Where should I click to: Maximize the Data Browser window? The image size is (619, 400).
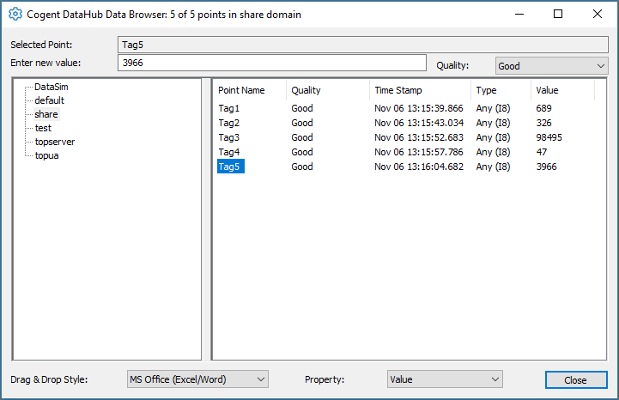tap(558, 14)
